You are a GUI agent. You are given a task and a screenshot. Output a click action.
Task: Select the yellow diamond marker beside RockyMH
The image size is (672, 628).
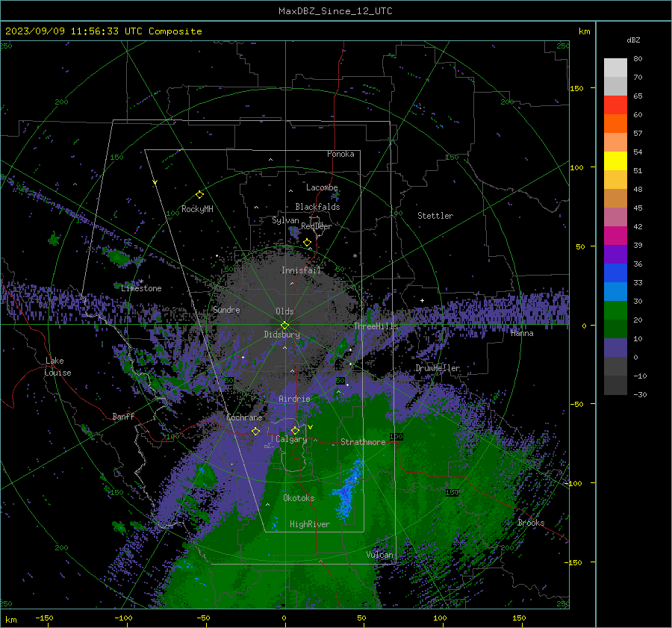[x=199, y=195]
